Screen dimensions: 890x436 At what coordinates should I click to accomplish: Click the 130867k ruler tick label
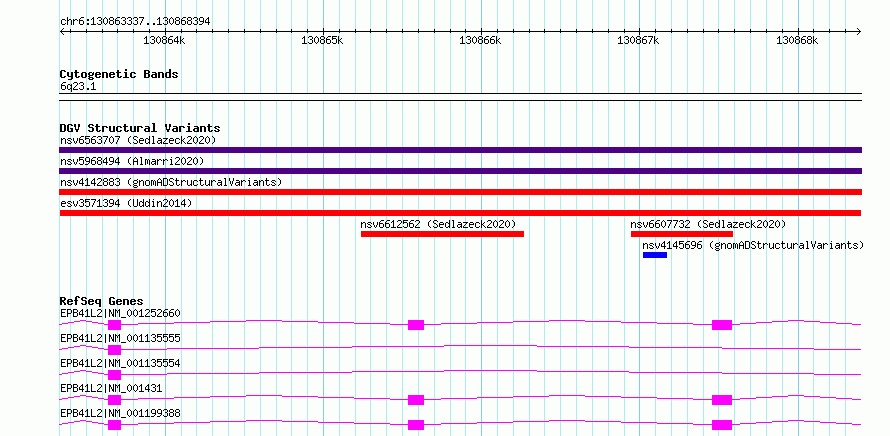point(639,40)
